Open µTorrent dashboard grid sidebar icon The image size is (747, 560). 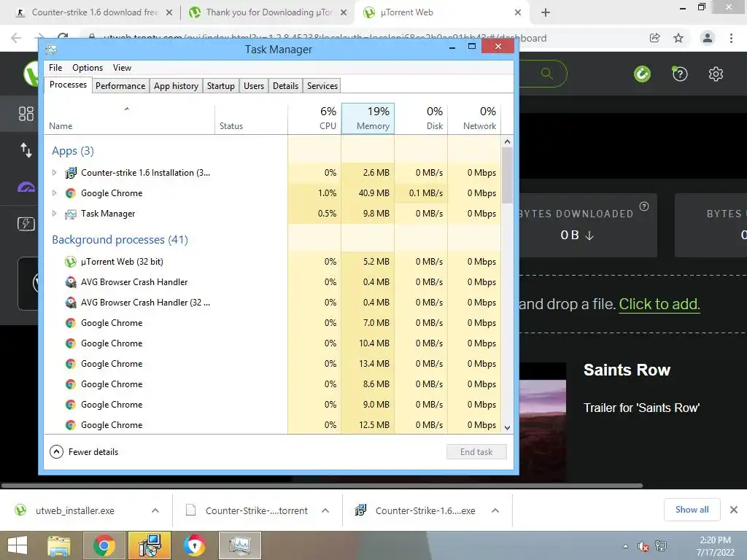coord(26,113)
